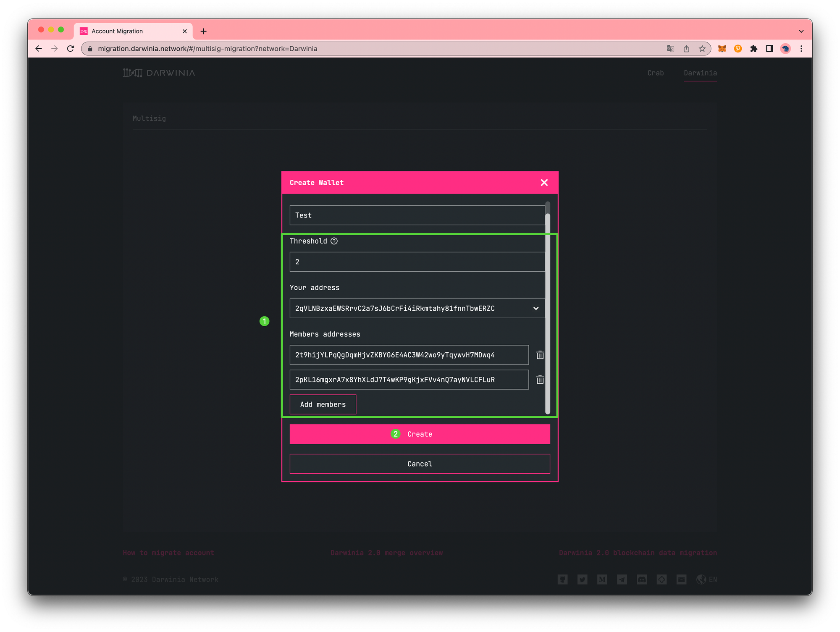The width and height of the screenshot is (840, 632).
Task: Bookmark this page with star icon
Action: pos(702,49)
